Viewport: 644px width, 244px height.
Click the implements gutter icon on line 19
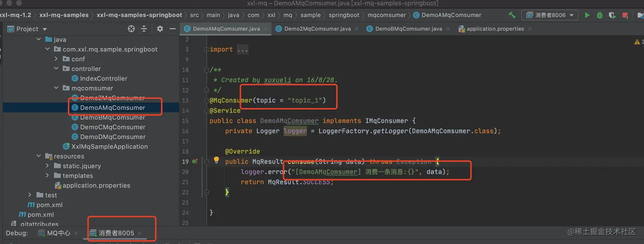(195, 161)
